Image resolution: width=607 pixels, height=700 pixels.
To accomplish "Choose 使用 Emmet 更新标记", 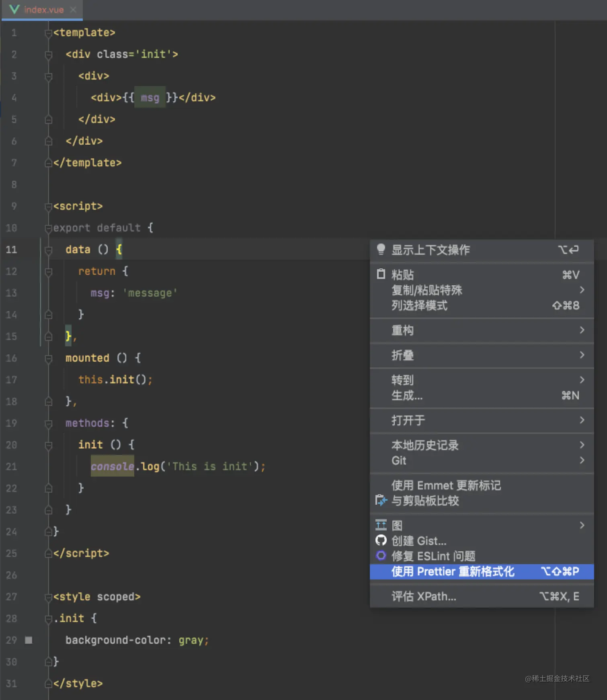I will [482, 485].
